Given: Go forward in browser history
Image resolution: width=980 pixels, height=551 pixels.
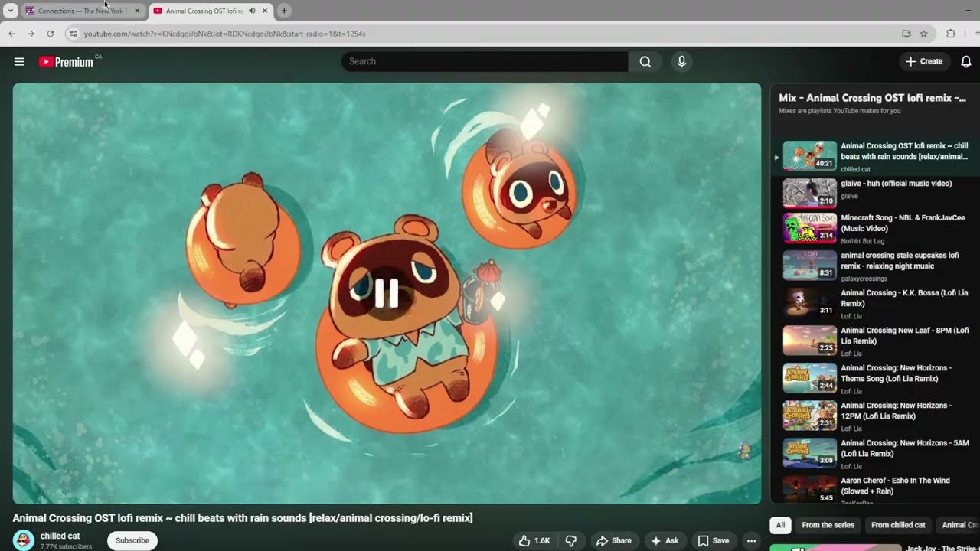Looking at the screenshot, I should 31,34.
